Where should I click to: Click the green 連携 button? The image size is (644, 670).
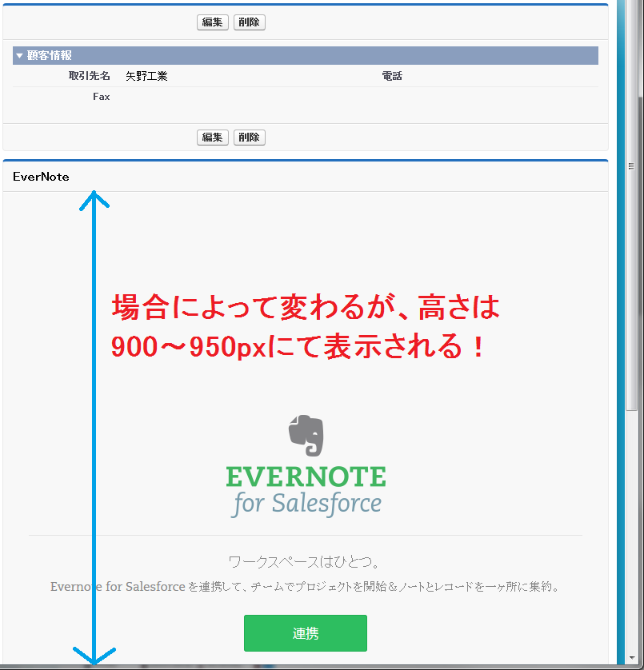(306, 633)
